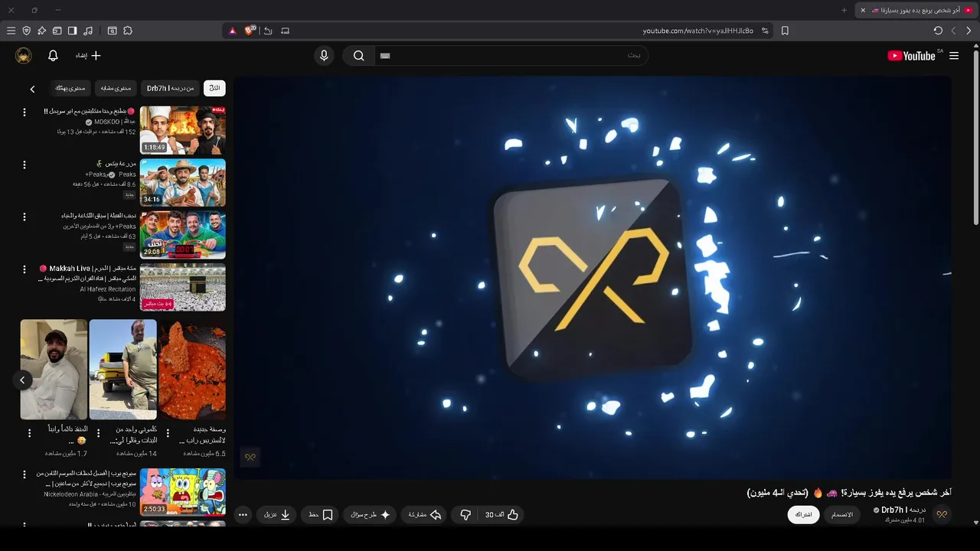Click the search magnifier button
The image size is (980, 551).
click(x=358, y=56)
